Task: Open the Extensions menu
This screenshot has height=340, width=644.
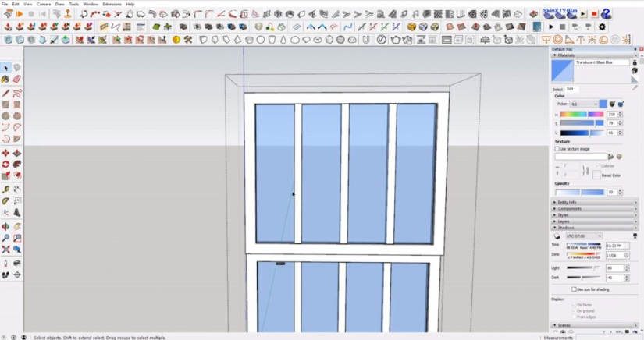Action: 112,4
